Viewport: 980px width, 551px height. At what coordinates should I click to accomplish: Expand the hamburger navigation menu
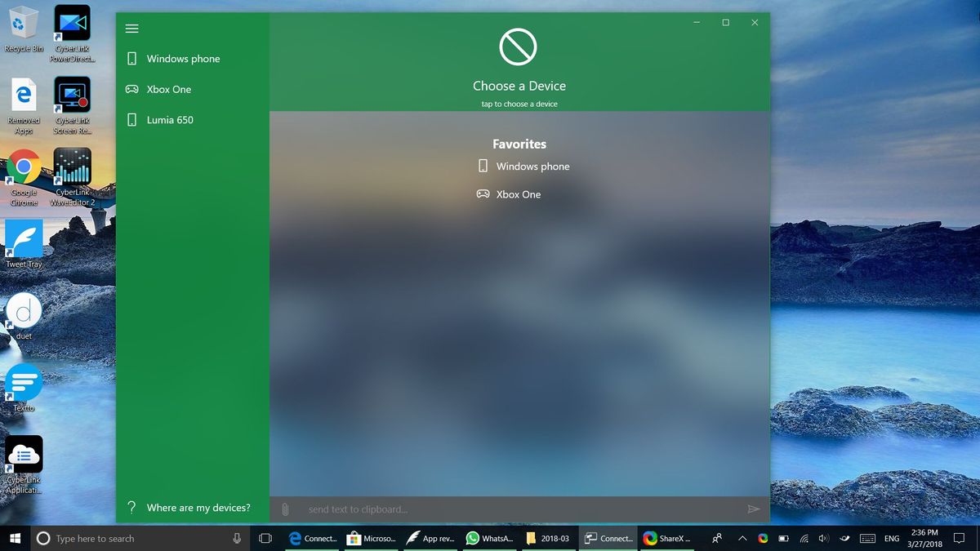(131, 29)
